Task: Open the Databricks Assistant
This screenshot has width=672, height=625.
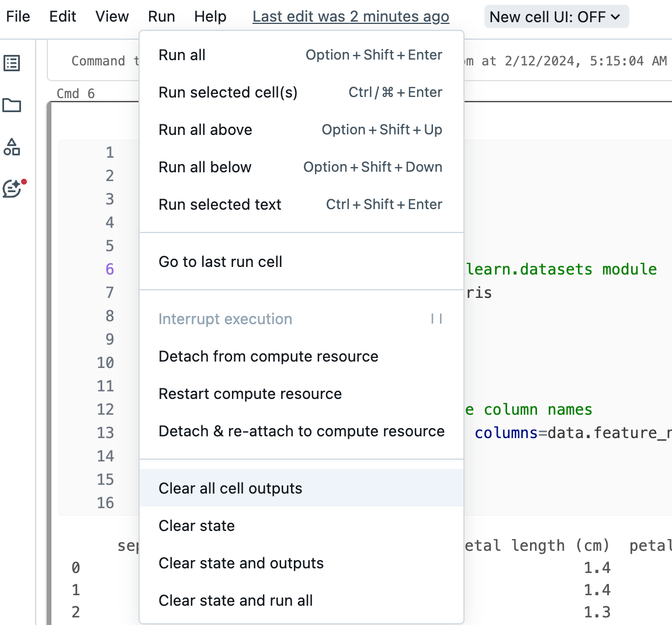Action: (13, 187)
